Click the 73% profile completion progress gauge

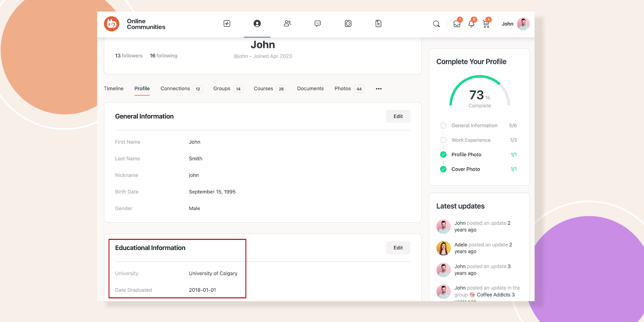pos(480,92)
